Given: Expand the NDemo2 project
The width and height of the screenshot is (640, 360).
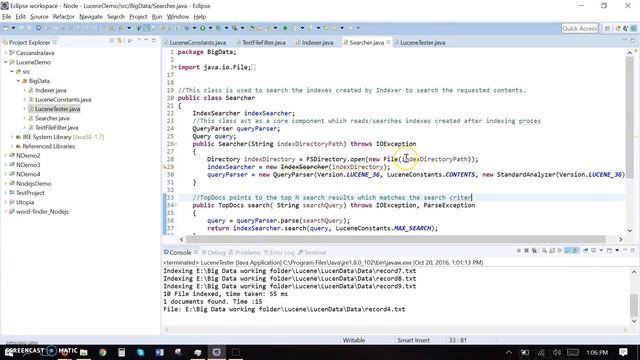Looking at the screenshot, I should tap(5, 156).
